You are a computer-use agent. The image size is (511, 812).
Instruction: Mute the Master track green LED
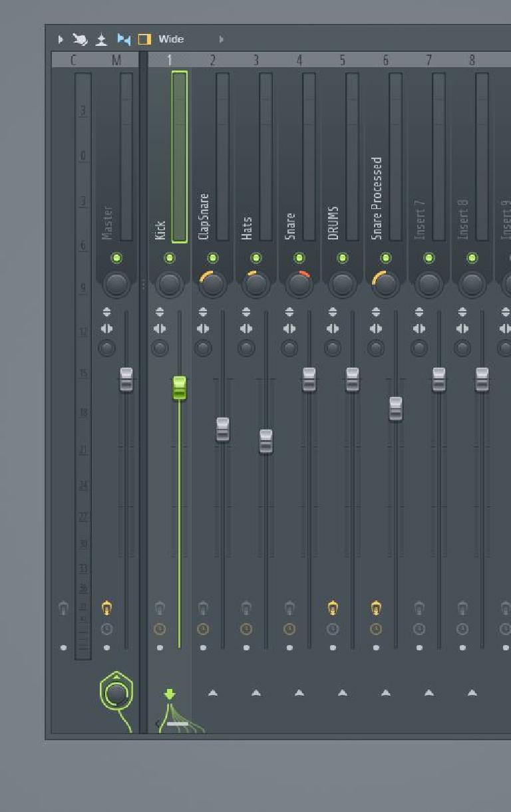click(x=116, y=257)
